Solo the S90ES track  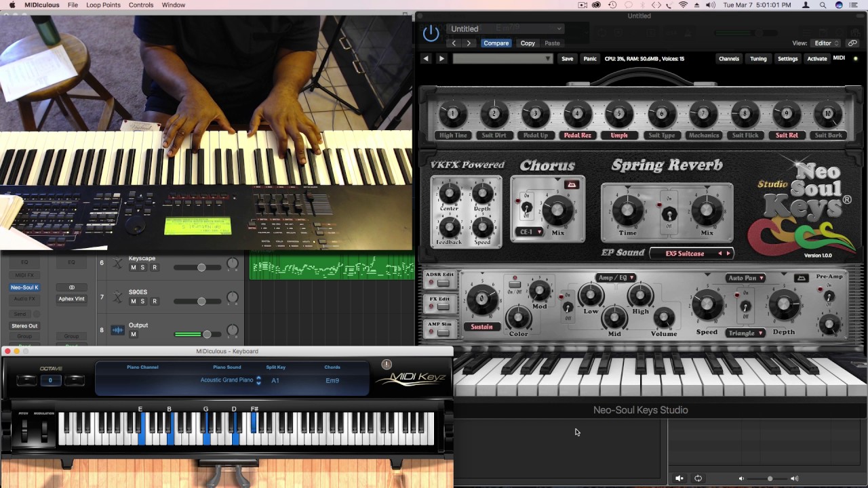pyautogui.click(x=142, y=301)
